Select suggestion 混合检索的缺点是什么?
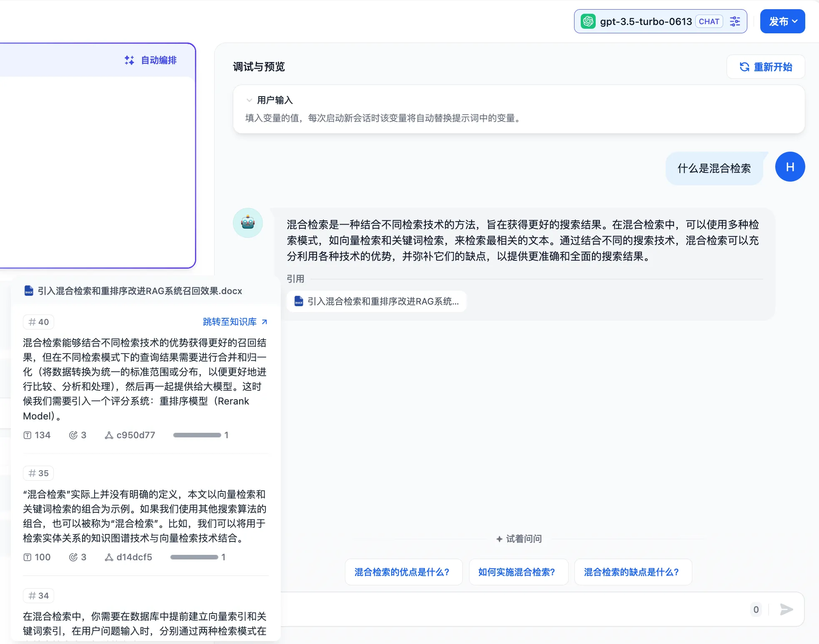Screen dimensions: 819x644 point(632,572)
